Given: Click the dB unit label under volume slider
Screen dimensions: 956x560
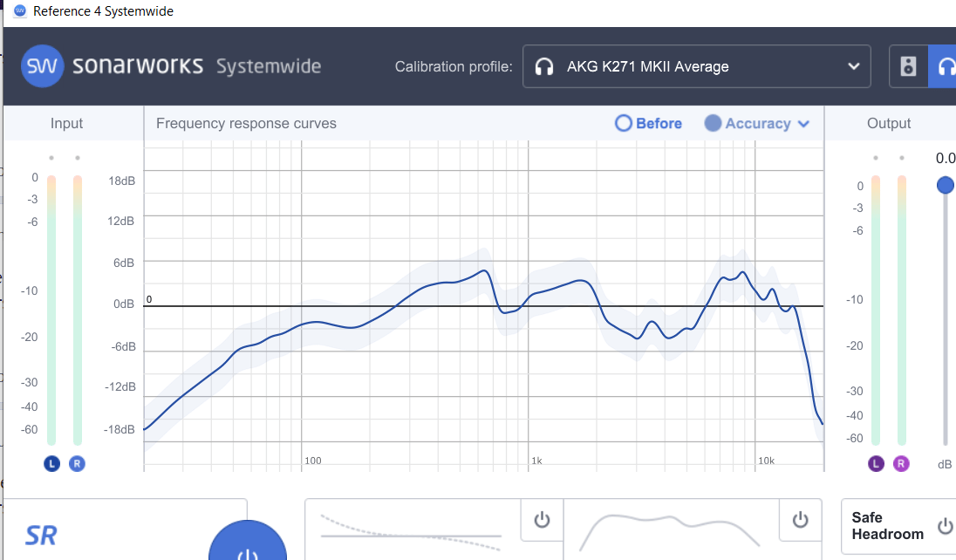Looking at the screenshot, I should click(x=945, y=464).
